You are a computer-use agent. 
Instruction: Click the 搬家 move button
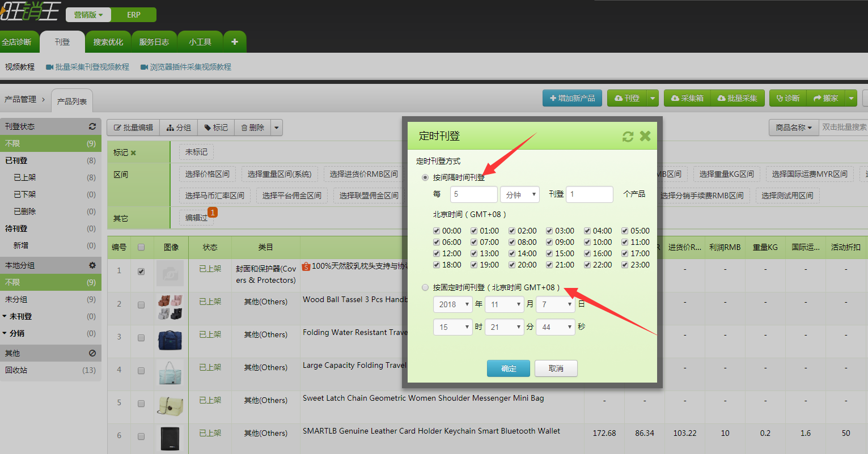[825, 98]
